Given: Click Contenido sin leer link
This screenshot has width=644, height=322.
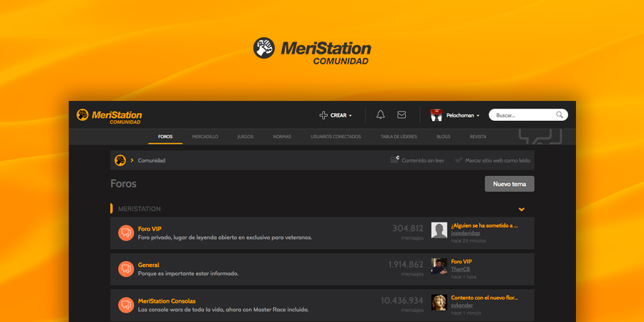Looking at the screenshot, I should click(x=423, y=160).
